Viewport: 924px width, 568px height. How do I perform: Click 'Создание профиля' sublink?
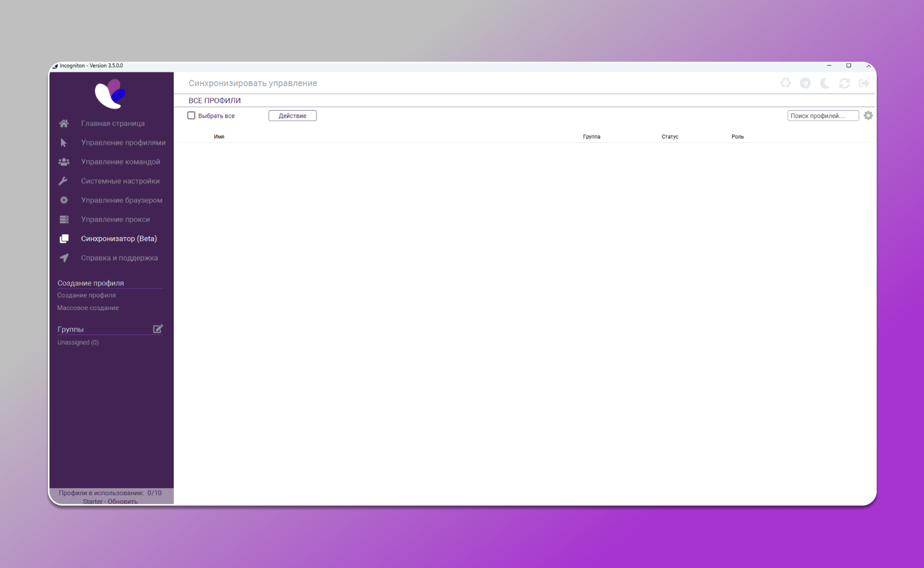[86, 295]
